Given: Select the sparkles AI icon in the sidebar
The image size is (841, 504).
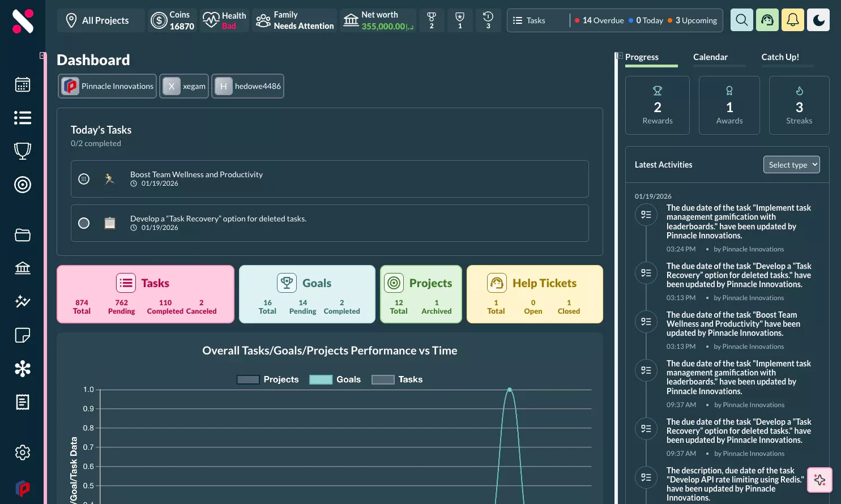Looking at the screenshot, I should [x=23, y=302].
